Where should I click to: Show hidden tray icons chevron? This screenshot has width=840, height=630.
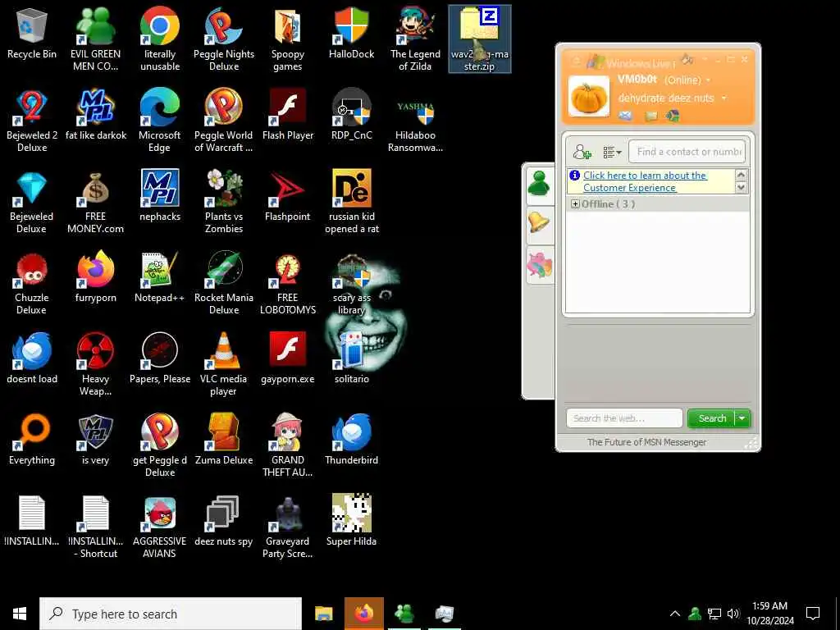[675, 614]
